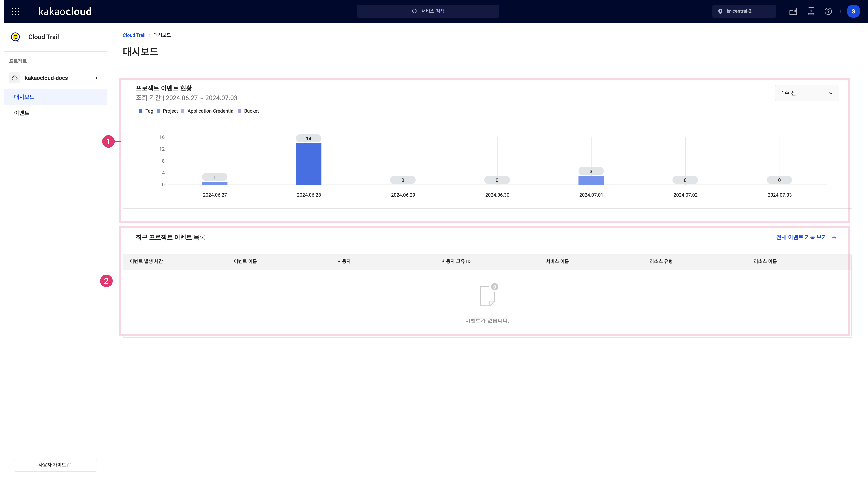868x480 pixels.
Task: Click the 서비스 검색 search field
Action: pyautogui.click(x=428, y=11)
